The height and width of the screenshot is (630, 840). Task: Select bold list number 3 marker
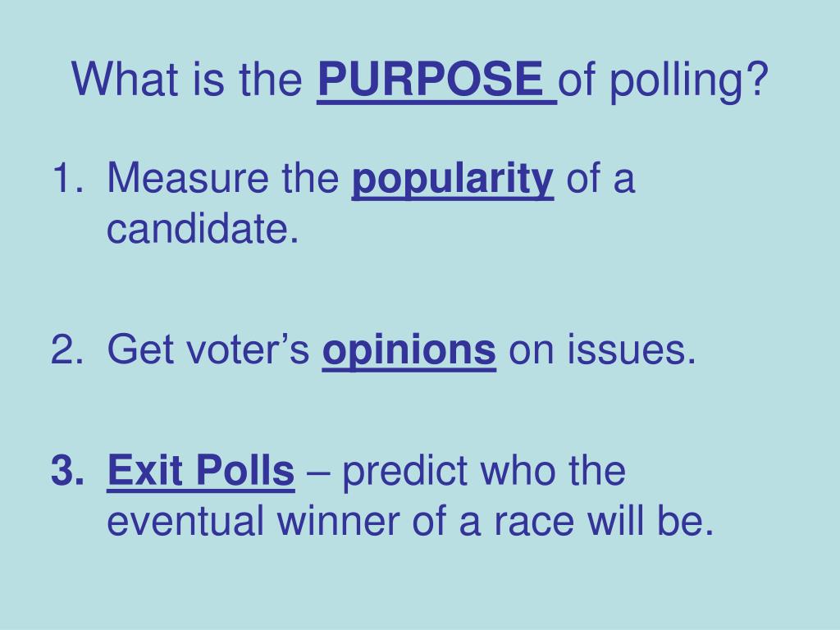(x=67, y=470)
